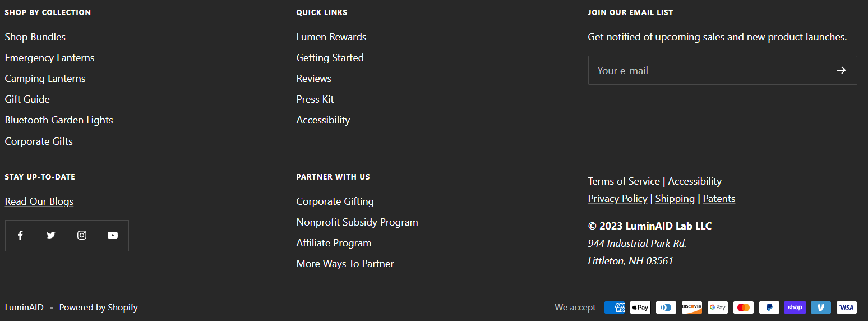Click the PayPal payment icon
This screenshot has width=868, height=321.
click(x=769, y=308)
